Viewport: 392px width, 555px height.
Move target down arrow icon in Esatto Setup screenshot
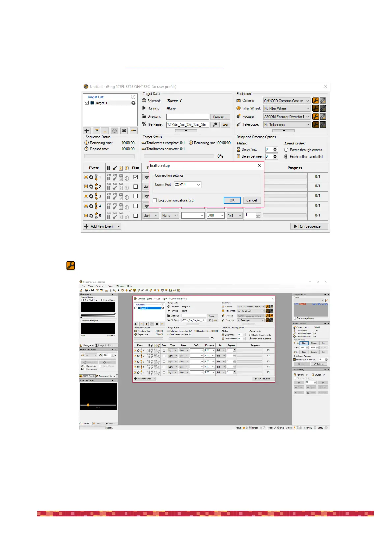(105, 131)
